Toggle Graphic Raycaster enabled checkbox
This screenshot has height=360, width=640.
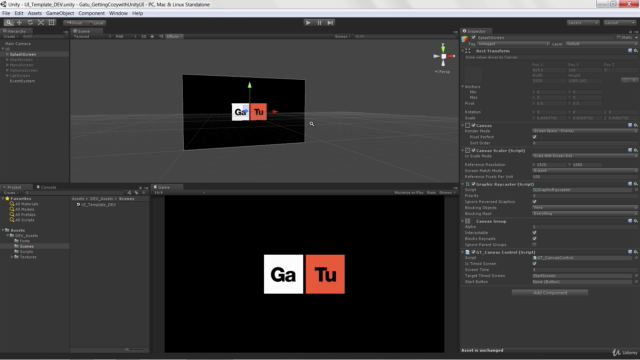[473, 184]
